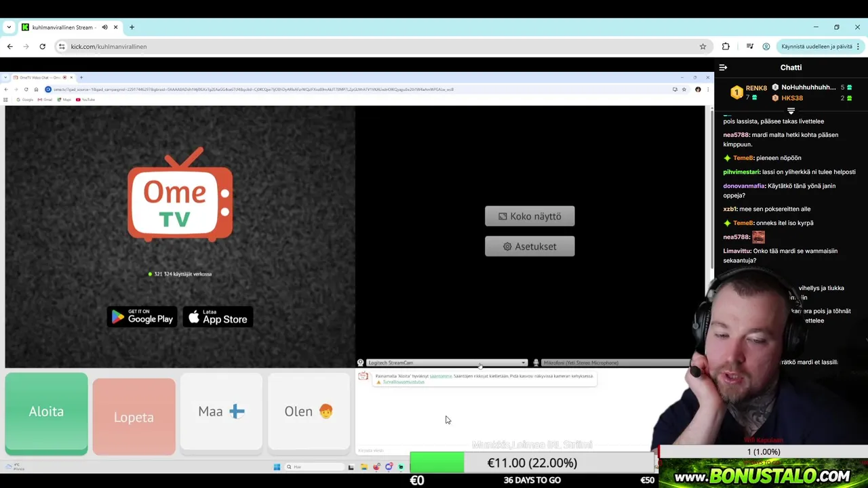Open the App Store download badge
The image size is (868, 488).
[218, 317]
